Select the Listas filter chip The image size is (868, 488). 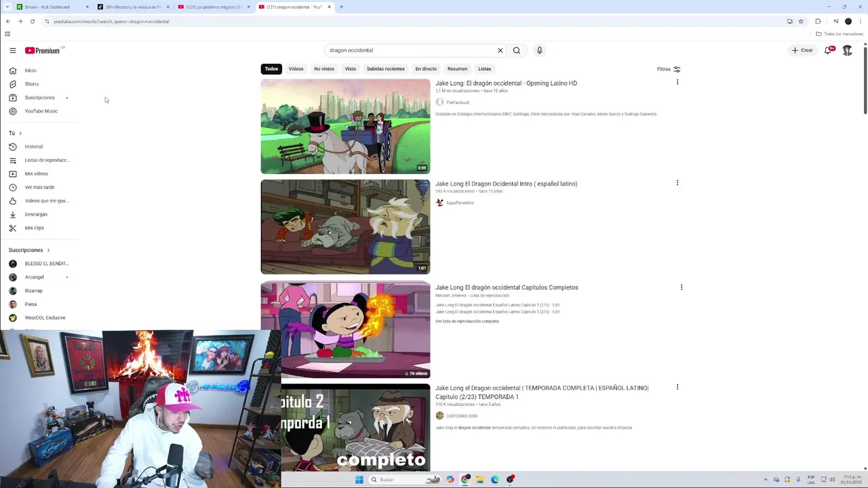pyautogui.click(x=485, y=68)
